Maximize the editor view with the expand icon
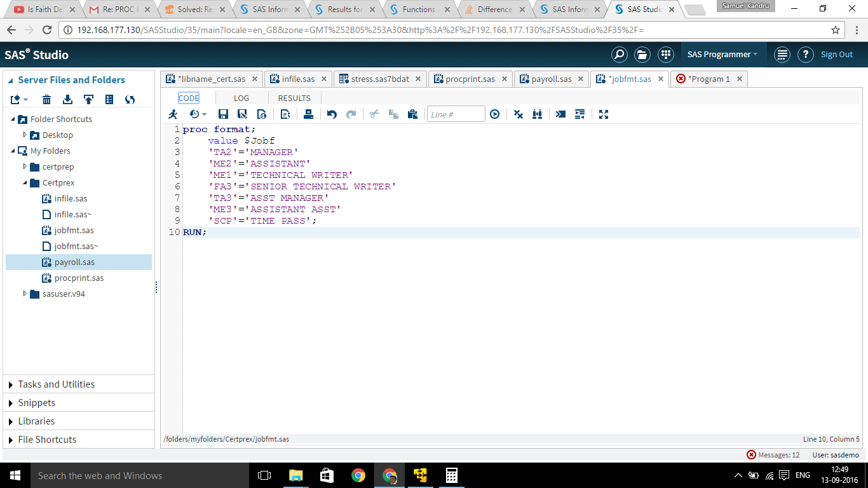The image size is (868, 488). coord(604,114)
